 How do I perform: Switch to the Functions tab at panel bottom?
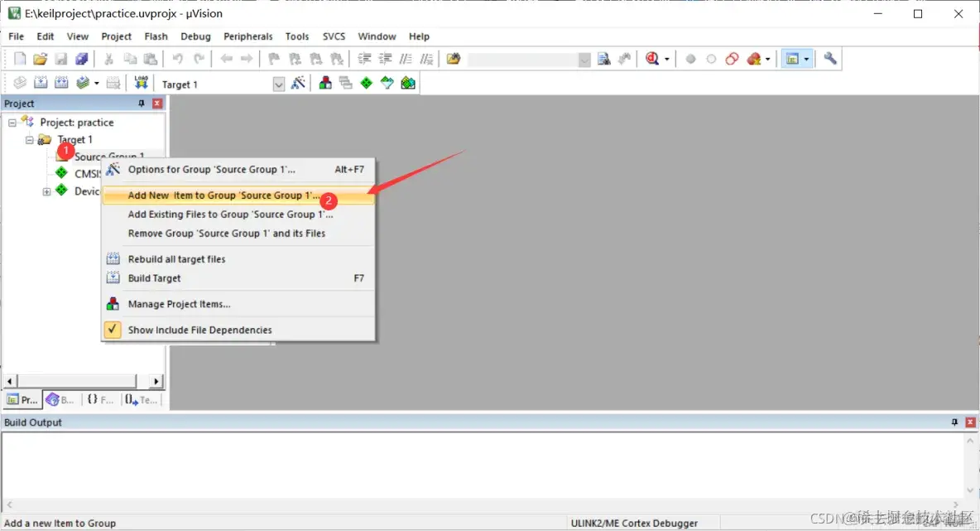coord(101,399)
